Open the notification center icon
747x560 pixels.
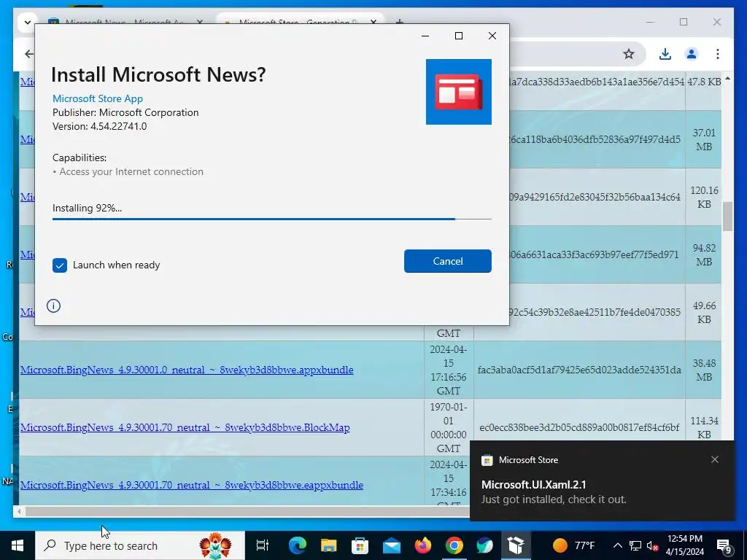[724, 545]
